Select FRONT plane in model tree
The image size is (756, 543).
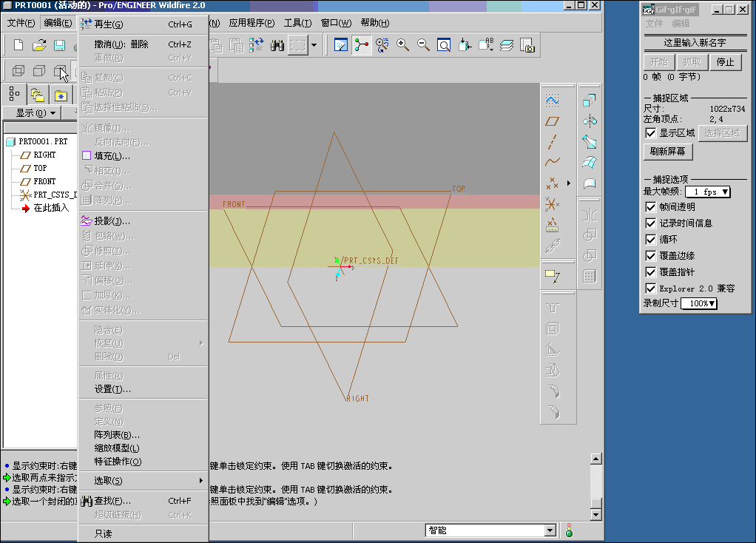click(x=44, y=181)
